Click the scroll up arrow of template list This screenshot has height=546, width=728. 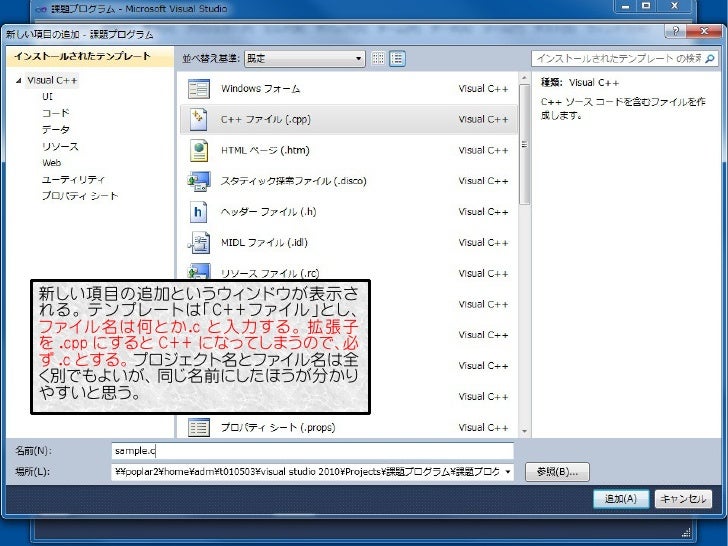click(x=524, y=78)
